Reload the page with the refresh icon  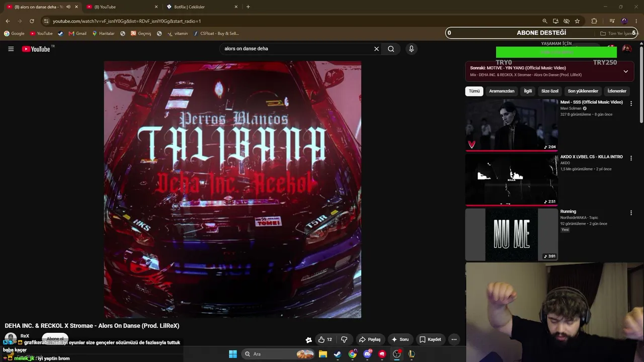[32, 21]
